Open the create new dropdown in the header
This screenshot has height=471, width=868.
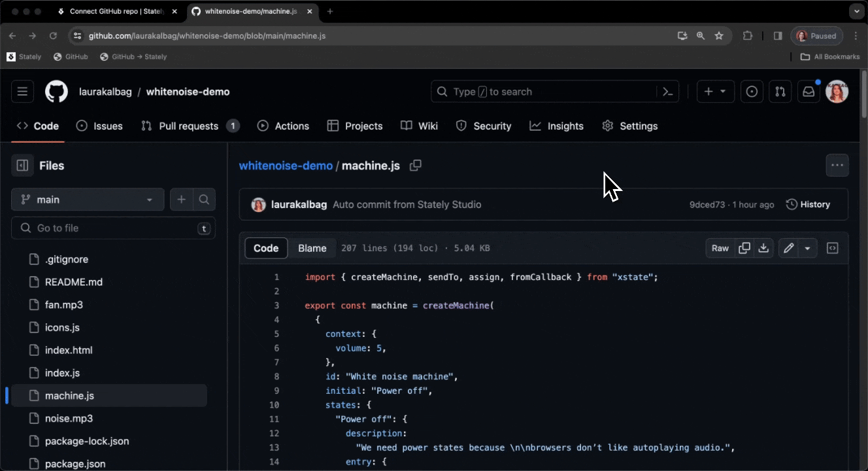point(715,92)
